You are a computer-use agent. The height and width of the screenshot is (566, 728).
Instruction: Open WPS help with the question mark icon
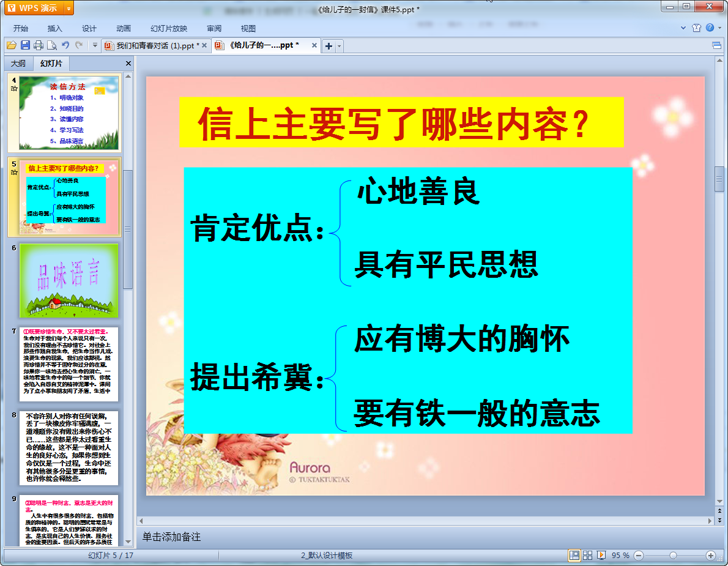pyautogui.click(x=710, y=28)
